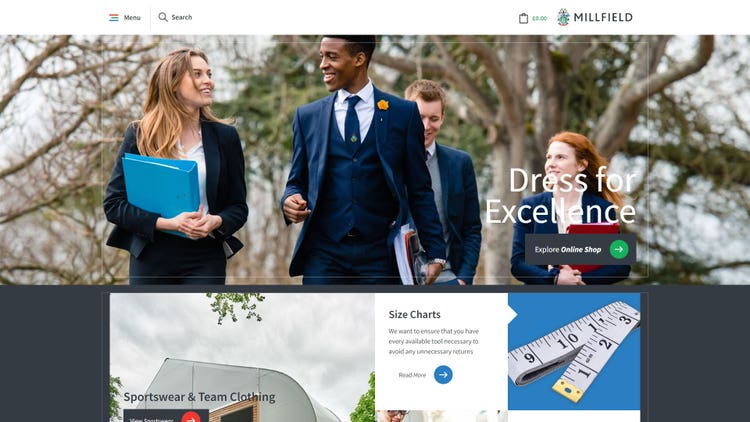
Task: Follow the Read More link
Action: pos(412,375)
